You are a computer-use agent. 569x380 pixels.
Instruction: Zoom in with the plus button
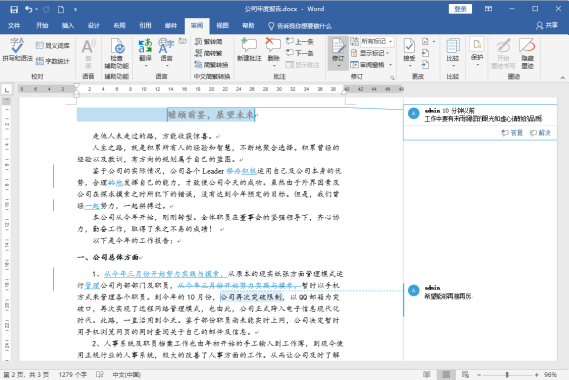536,375
